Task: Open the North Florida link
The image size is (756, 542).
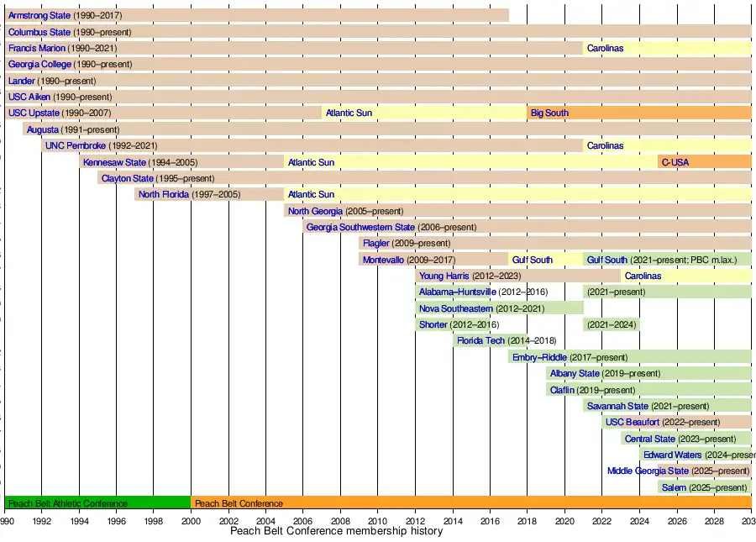Action: (x=164, y=194)
